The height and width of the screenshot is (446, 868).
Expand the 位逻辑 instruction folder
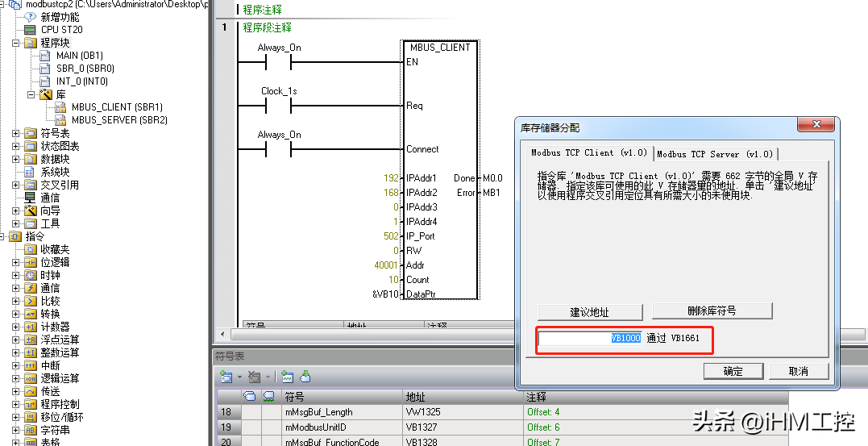(16, 262)
